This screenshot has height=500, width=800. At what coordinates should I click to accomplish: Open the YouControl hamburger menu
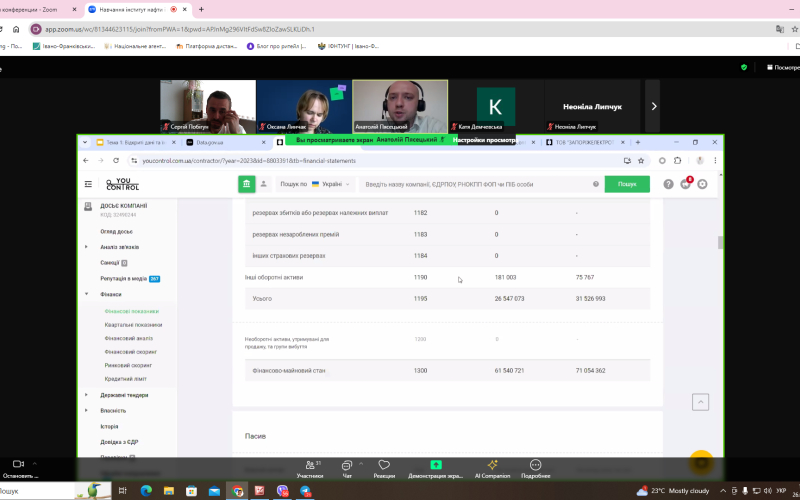[88, 184]
